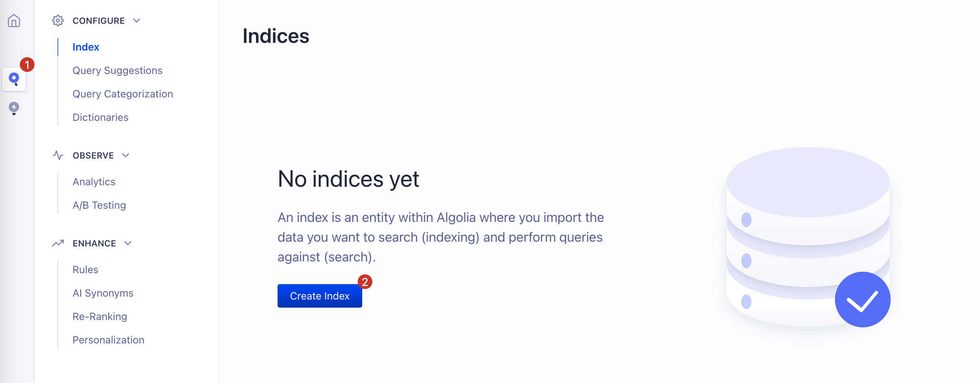The image size is (980, 383).
Task: Click the Create Index button
Action: (x=320, y=296)
